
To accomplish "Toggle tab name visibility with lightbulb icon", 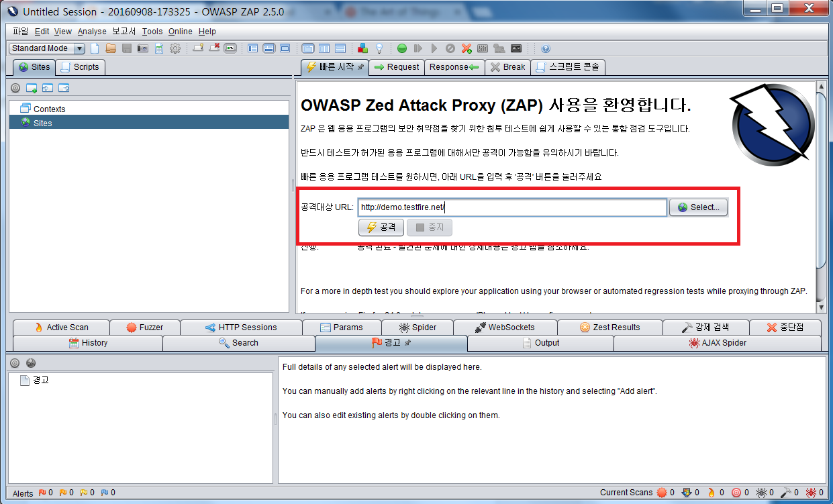I will pos(379,48).
